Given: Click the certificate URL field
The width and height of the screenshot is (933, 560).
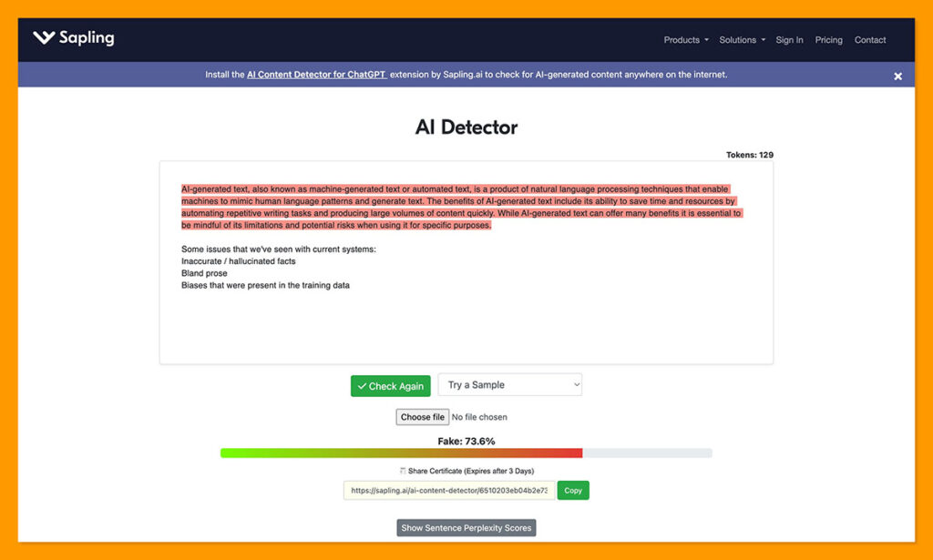Looking at the screenshot, I should tap(448, 491).
